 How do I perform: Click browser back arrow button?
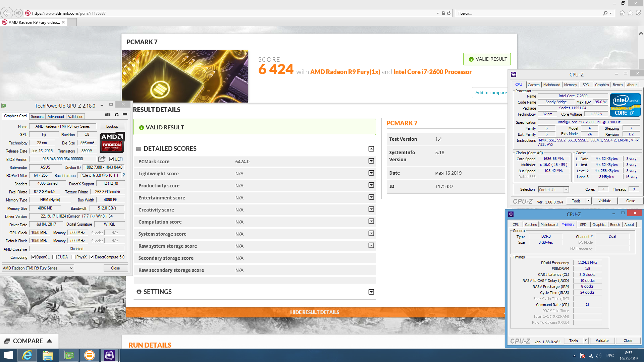(x=7, y=13)
